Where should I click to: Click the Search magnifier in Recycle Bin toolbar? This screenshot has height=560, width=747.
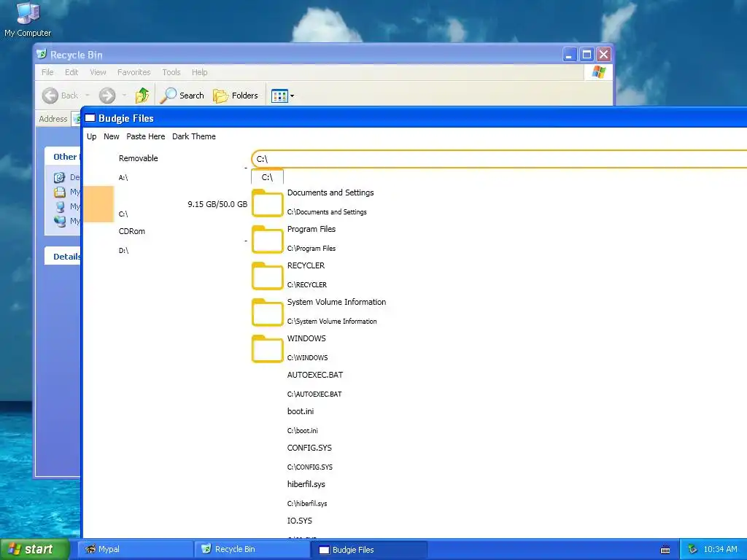pyautogui.click(x=182, y=96)
